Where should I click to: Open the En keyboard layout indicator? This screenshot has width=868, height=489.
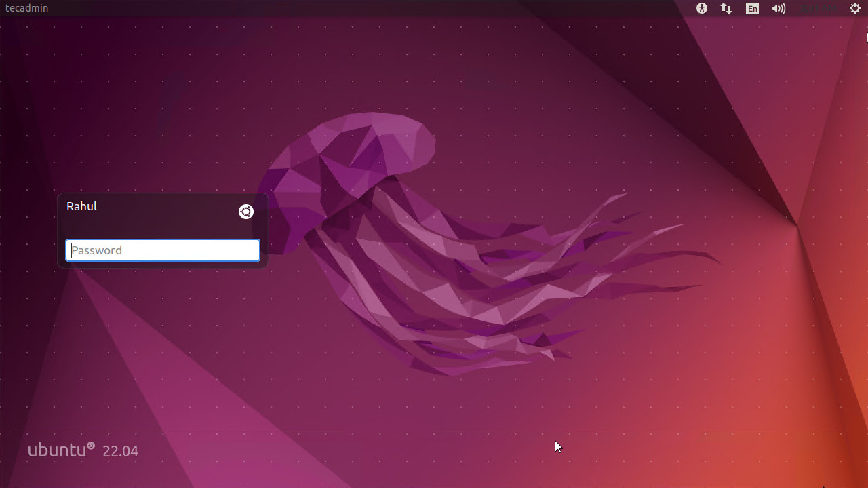[x=753, y=8]
